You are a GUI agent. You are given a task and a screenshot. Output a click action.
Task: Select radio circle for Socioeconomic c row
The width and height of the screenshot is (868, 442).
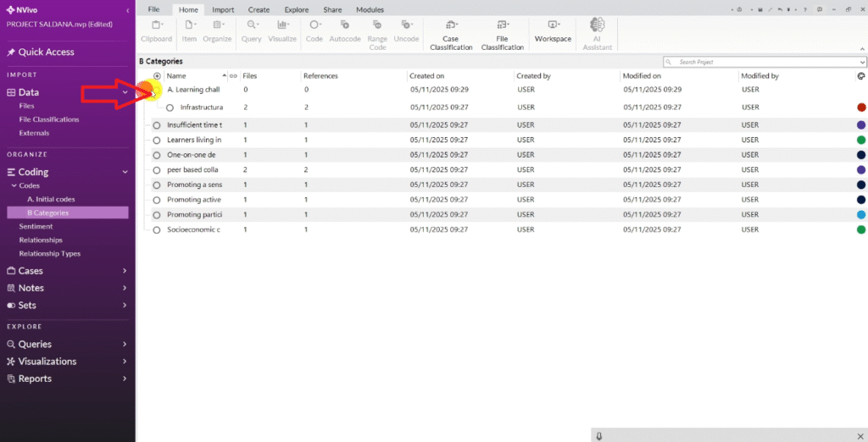(x=157, y=229)
